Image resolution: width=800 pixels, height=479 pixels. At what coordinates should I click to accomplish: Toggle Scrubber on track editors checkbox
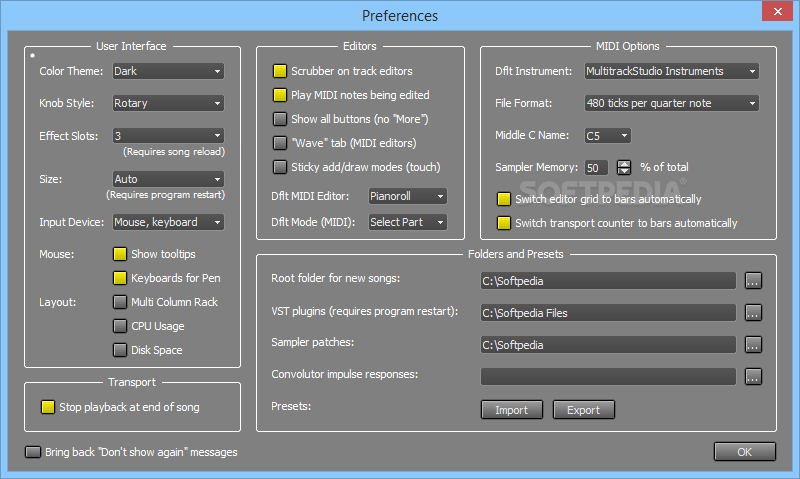point(280,71)
